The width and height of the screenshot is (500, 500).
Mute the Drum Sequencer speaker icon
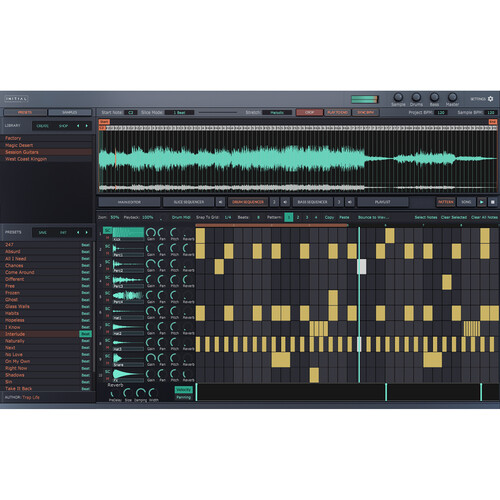(x=285, y=202)
